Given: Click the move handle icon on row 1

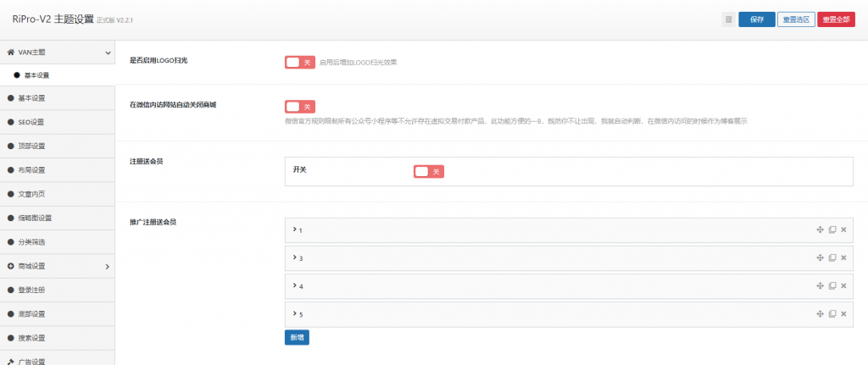Looking at the screenshot, I should tap(820, 230).
